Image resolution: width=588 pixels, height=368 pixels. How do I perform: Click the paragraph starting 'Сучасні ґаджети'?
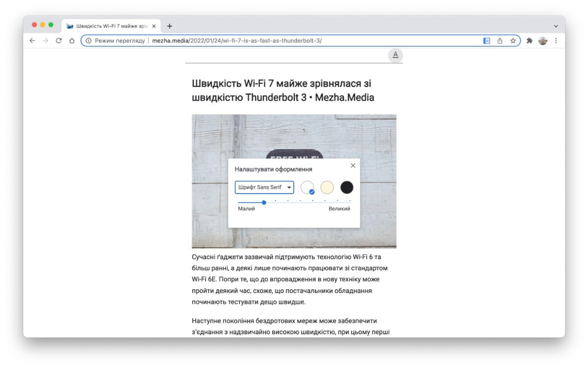(x=290, y=279)
